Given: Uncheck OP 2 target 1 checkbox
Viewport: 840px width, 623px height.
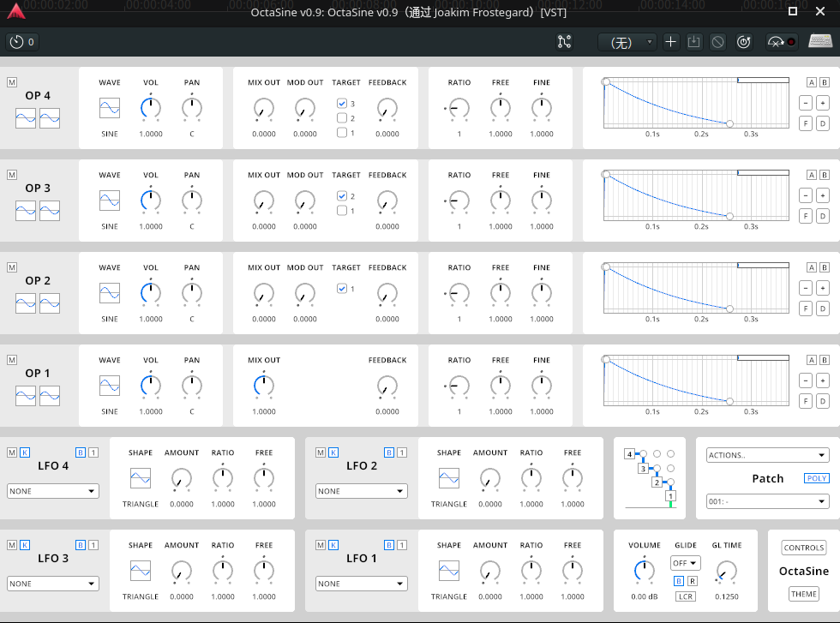Looking at the screenshot, I should tap(342, 288).
